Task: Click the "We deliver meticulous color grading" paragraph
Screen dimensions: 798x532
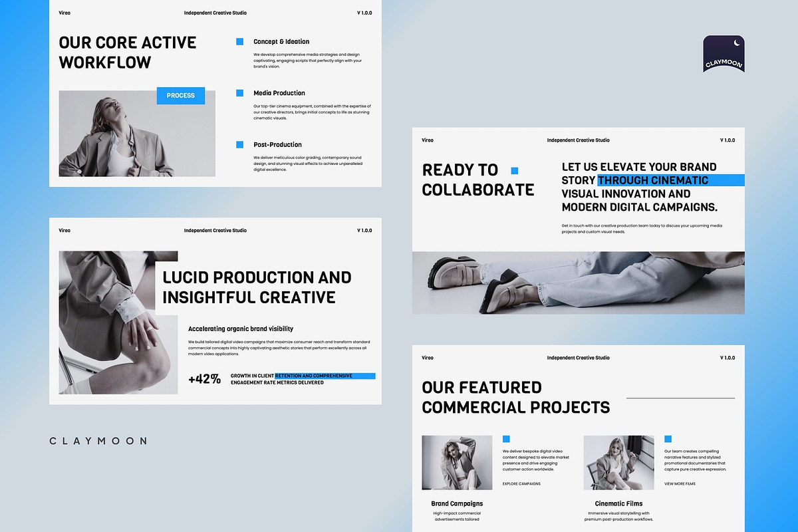Action: [x=308, y=163]
